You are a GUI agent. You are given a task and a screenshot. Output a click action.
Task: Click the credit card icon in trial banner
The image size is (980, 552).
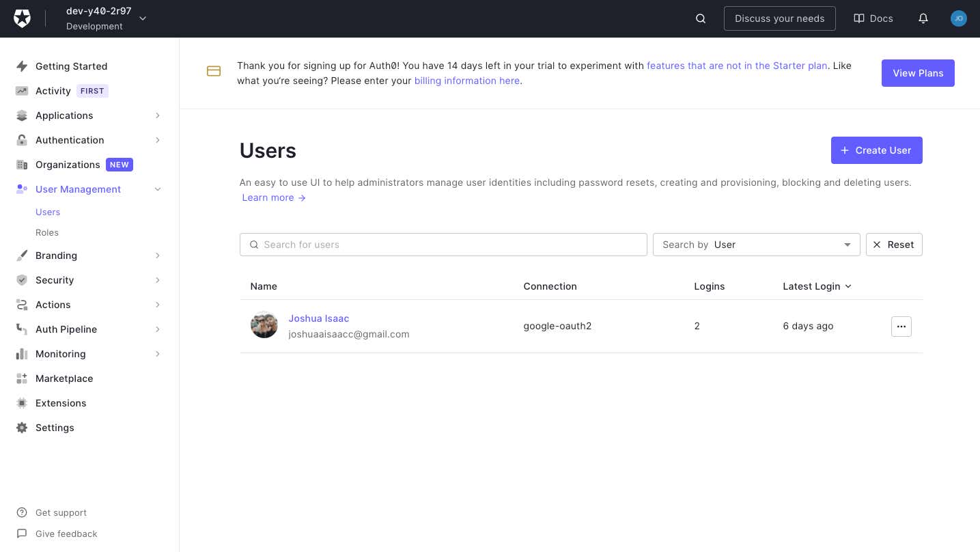click(214, 71)
